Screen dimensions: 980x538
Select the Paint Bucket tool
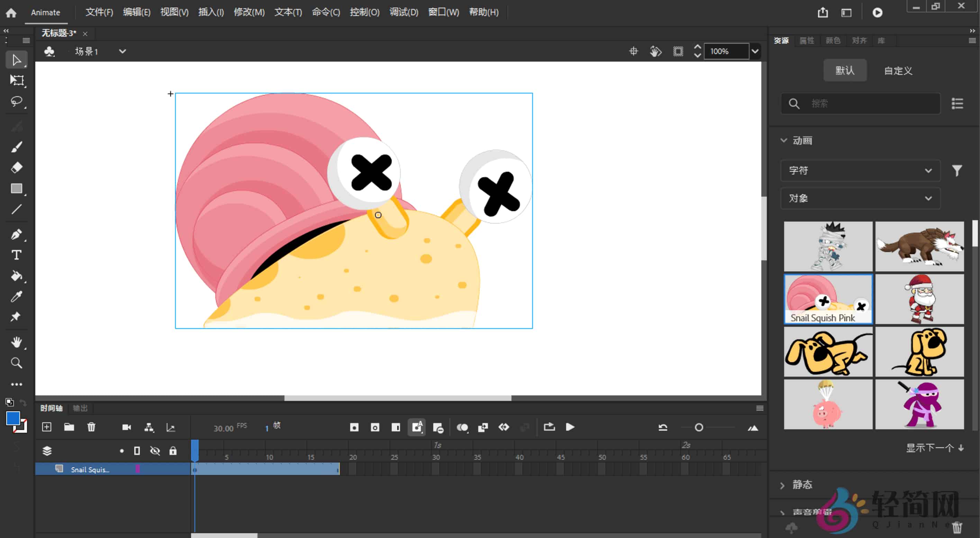pyautogui.click(x=16, y=276)
